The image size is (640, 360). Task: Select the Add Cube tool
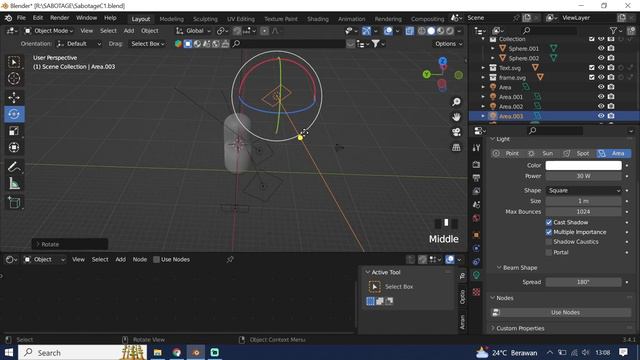click(14, 203)
